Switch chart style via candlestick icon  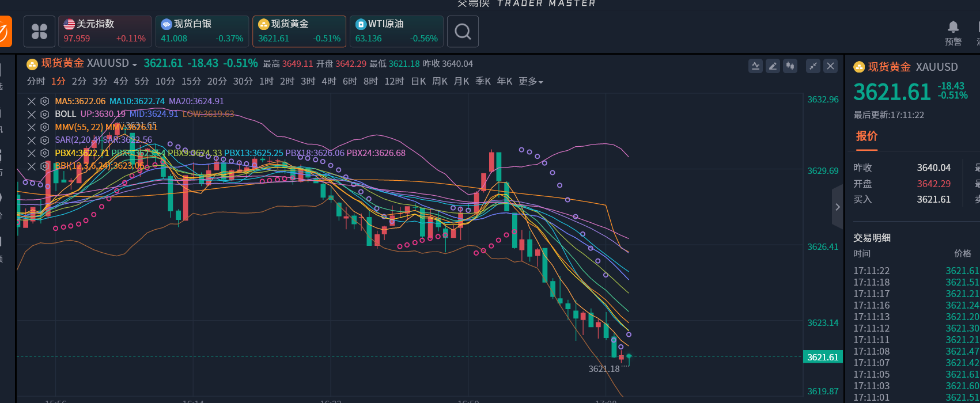[790, 66]
